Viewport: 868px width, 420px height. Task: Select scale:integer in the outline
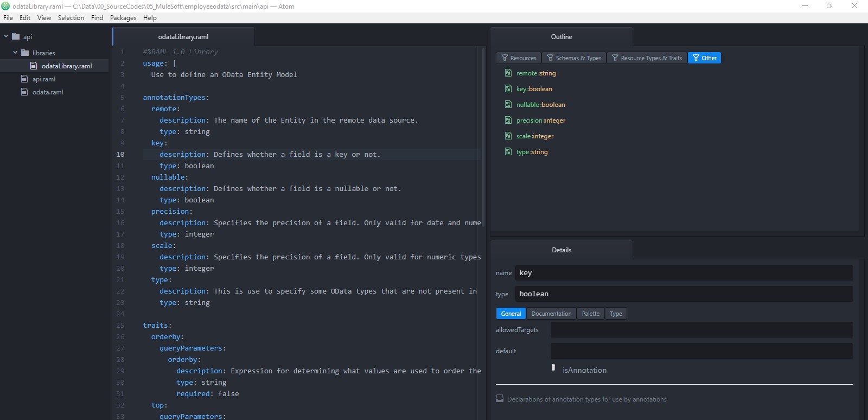click(x=535, y=136)
